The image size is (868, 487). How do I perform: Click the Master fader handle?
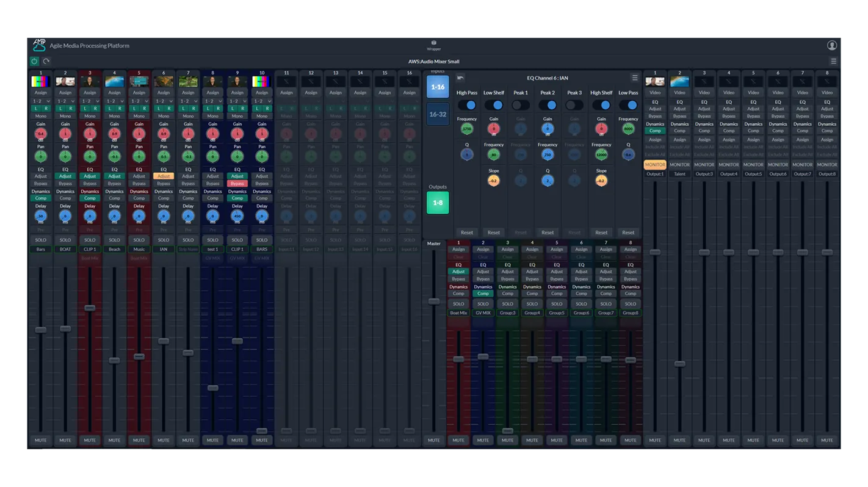pos(434,301)
